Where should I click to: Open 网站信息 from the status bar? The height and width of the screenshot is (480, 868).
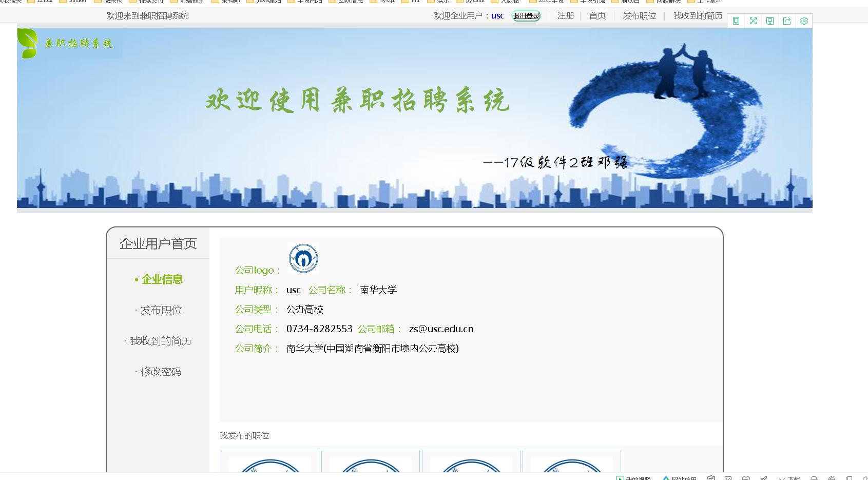683,477
